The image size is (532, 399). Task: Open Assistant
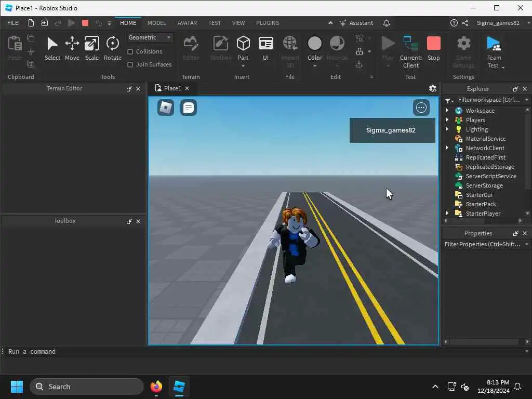tap(356, 23)
